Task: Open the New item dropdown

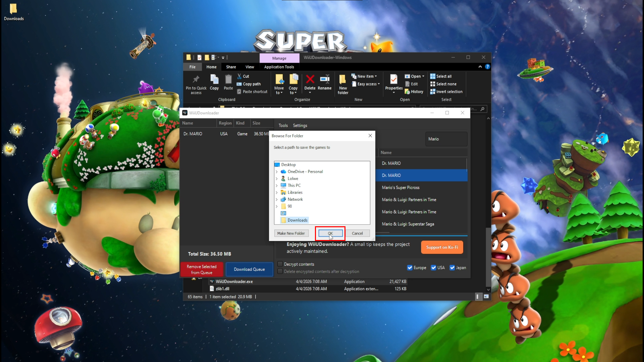Action: (367, 76)
